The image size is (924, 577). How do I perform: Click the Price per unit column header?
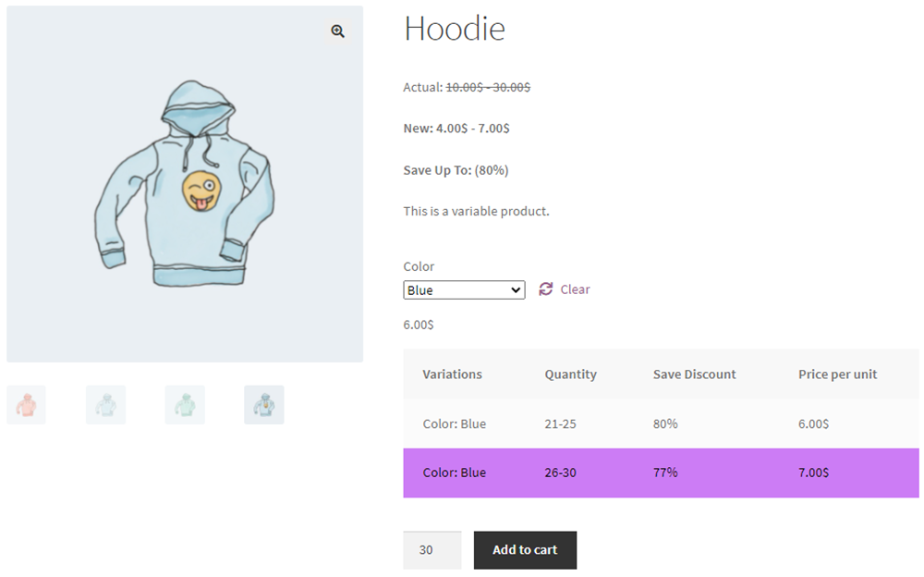[x=837, y=374]
